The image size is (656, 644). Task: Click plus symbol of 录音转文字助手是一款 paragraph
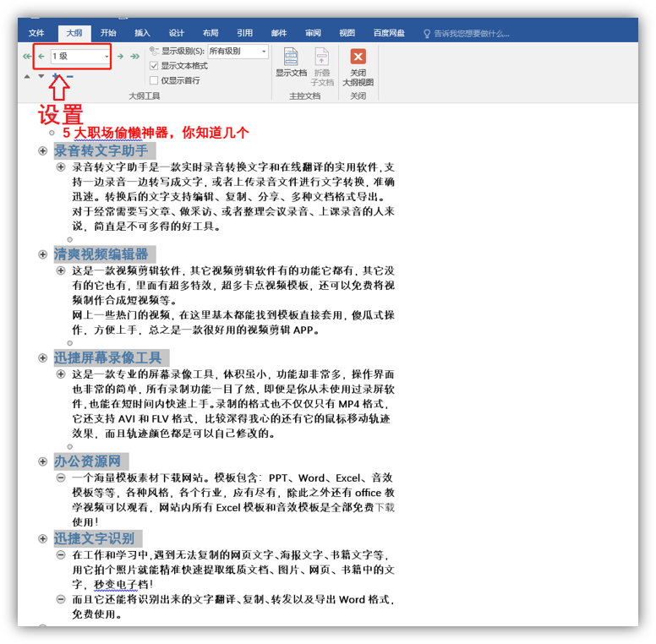[x=61, y=167]
